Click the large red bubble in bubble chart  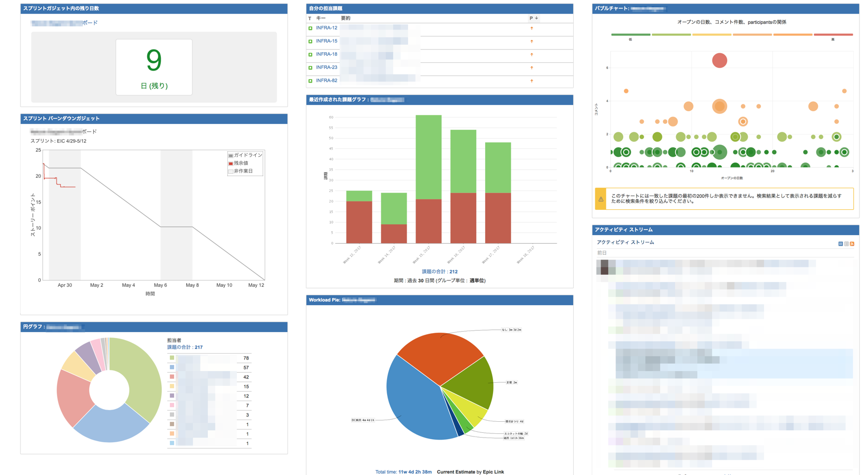[719, 60]
